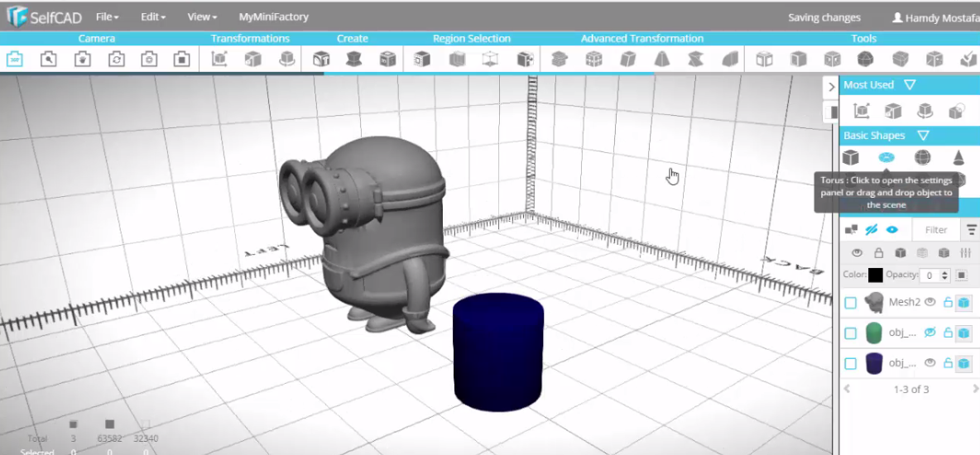Click the camera focus target icon
Viewport: 980px width, 455px height.
149,60
